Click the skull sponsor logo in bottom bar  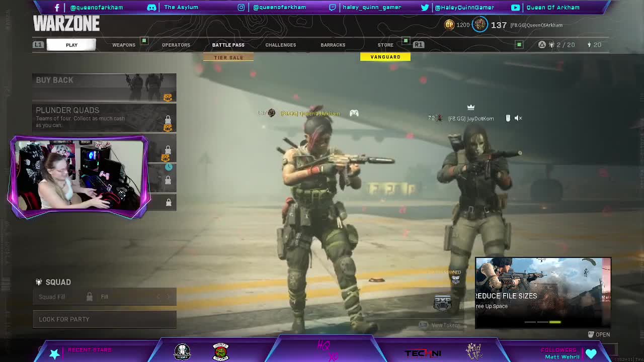click(x=182, y=352)
